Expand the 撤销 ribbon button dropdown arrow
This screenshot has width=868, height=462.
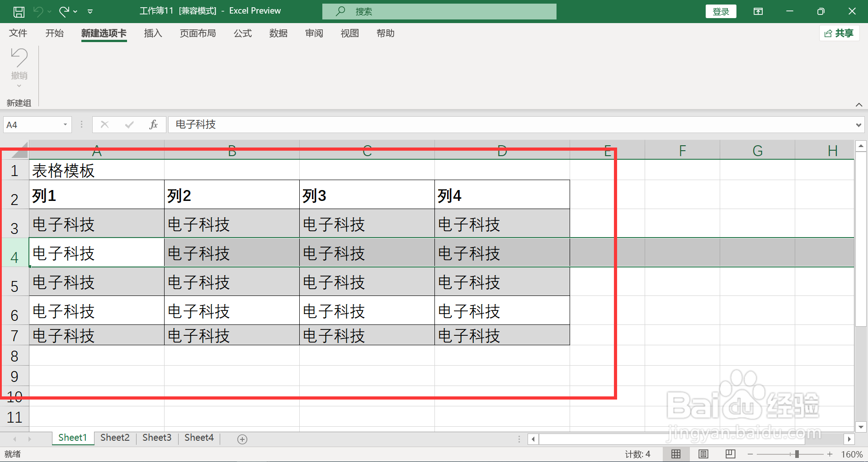[19, 86]
